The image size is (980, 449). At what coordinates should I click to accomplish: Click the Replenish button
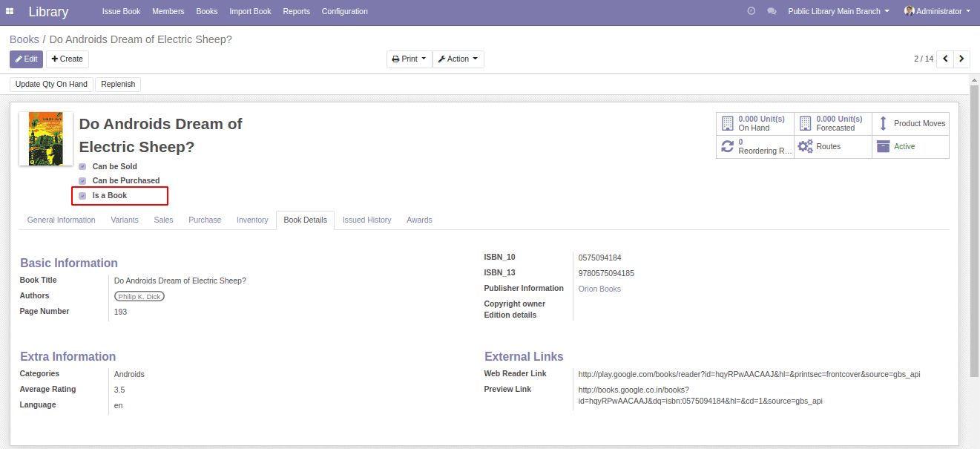pos(118,85)
